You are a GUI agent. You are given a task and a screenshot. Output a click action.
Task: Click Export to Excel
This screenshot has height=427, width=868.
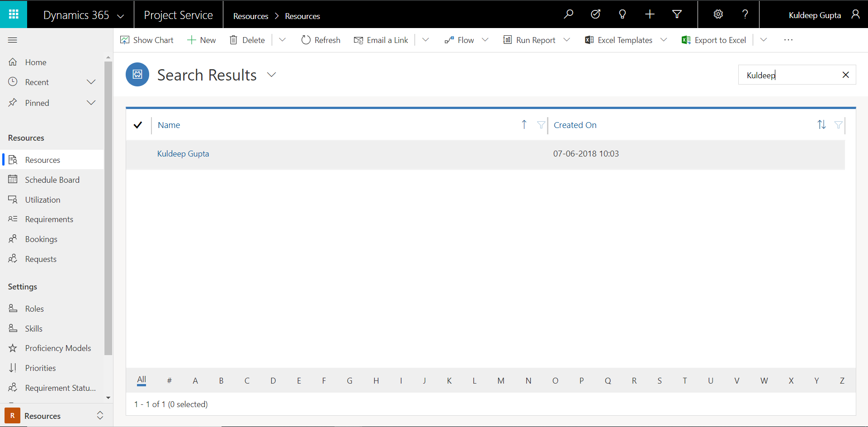(x=714, y=40)
